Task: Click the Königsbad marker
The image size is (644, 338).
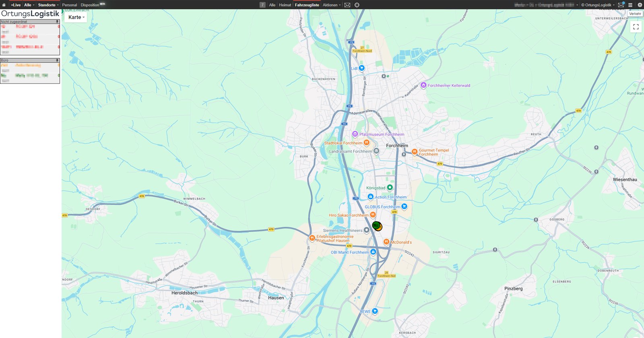Action: point(390,188)
